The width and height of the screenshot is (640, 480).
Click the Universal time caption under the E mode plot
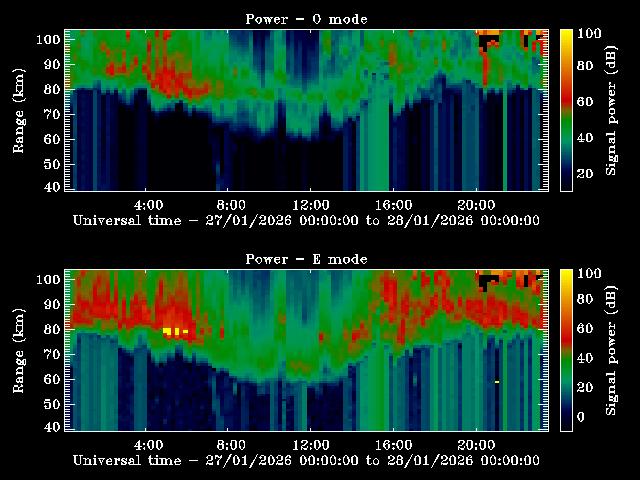(x=306, y=460)
